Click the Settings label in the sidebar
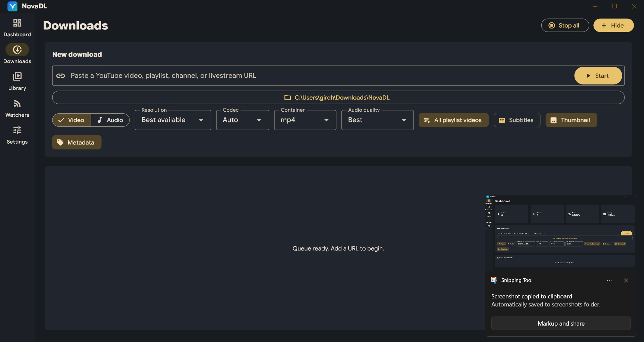Viewport: 644px width, 342px height. (17, 142)
